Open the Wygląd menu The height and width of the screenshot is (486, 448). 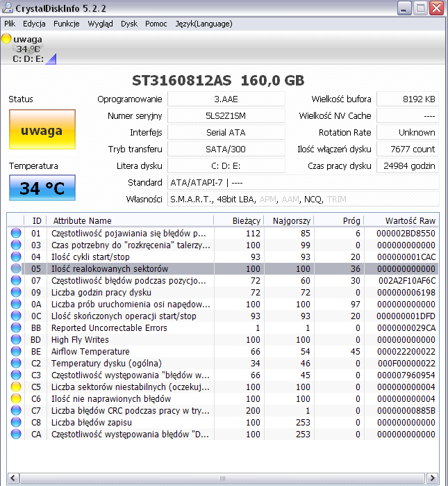tap(100, 24)
